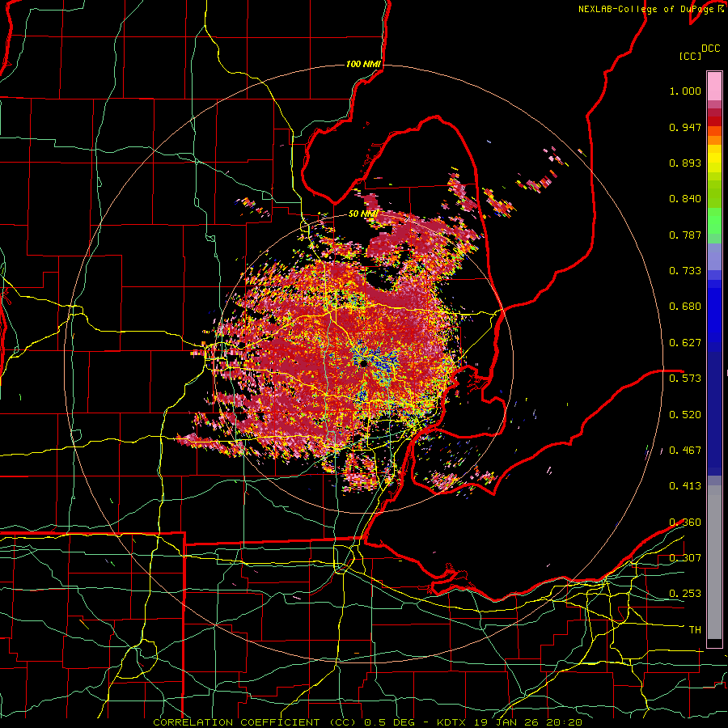Click the 0.893 legend value
Image resolution: width=728 pixels, height=728 pixels.
(x=685, y=163)
